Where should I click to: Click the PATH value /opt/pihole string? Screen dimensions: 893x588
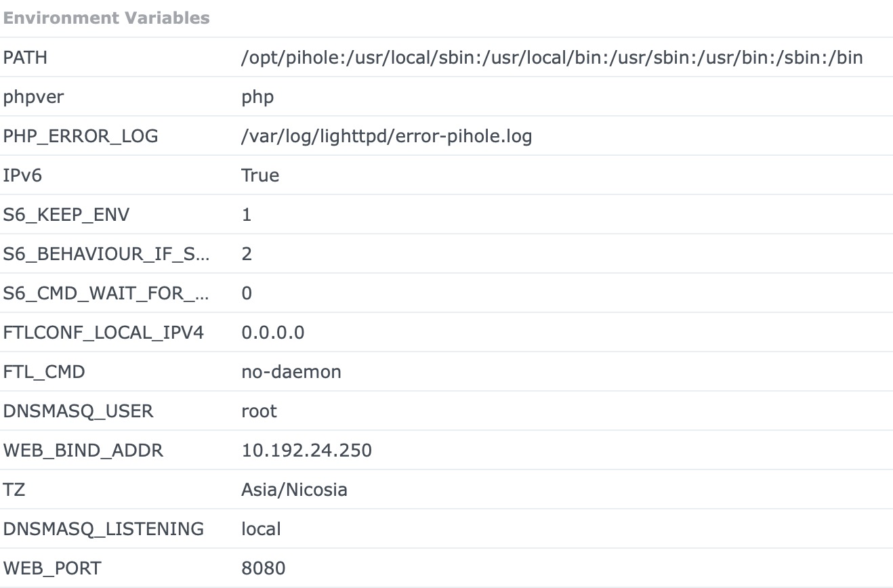[x=552, y=58]
